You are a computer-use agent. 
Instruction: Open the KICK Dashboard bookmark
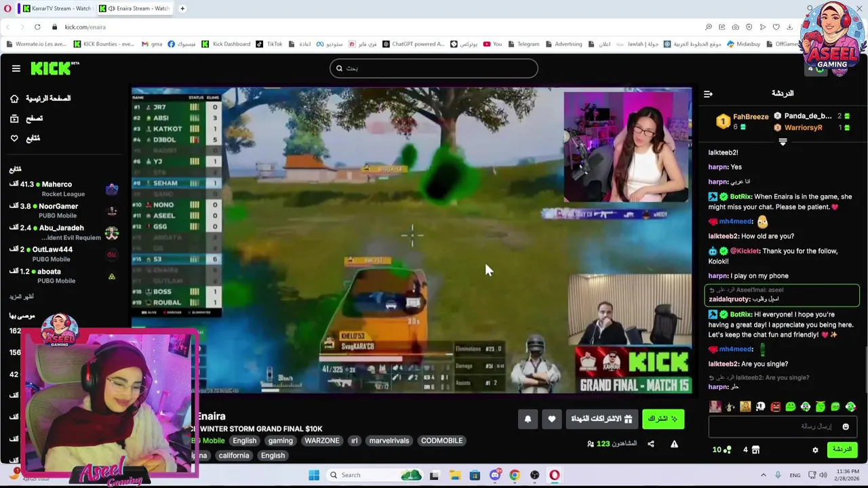226,44
